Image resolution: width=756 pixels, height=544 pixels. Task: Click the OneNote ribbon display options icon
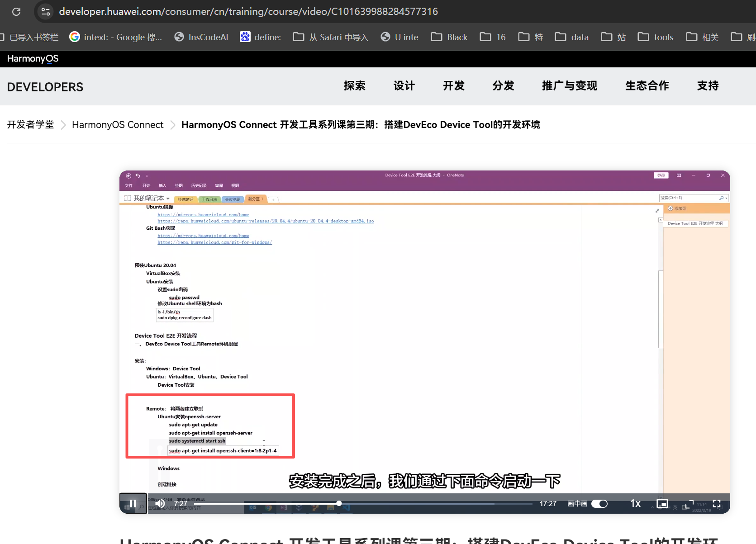(679, 175)
